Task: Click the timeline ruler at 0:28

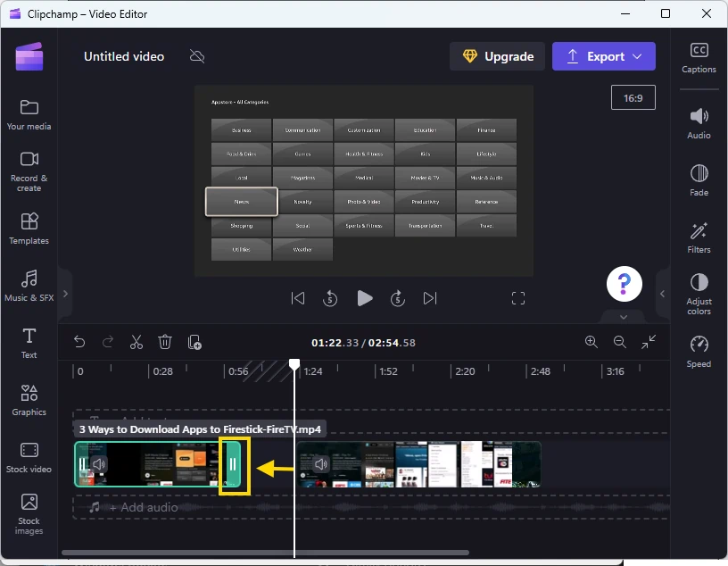Action: (x=162, y=371)
